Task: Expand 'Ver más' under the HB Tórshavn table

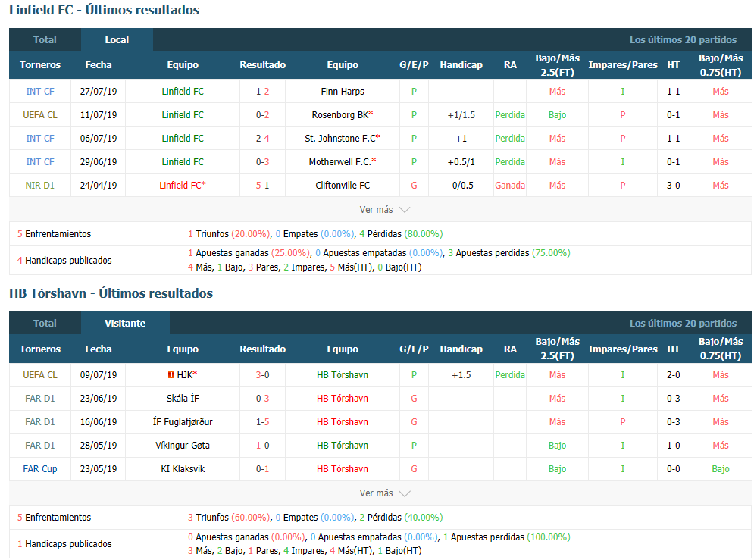Action: pos(385,493)
